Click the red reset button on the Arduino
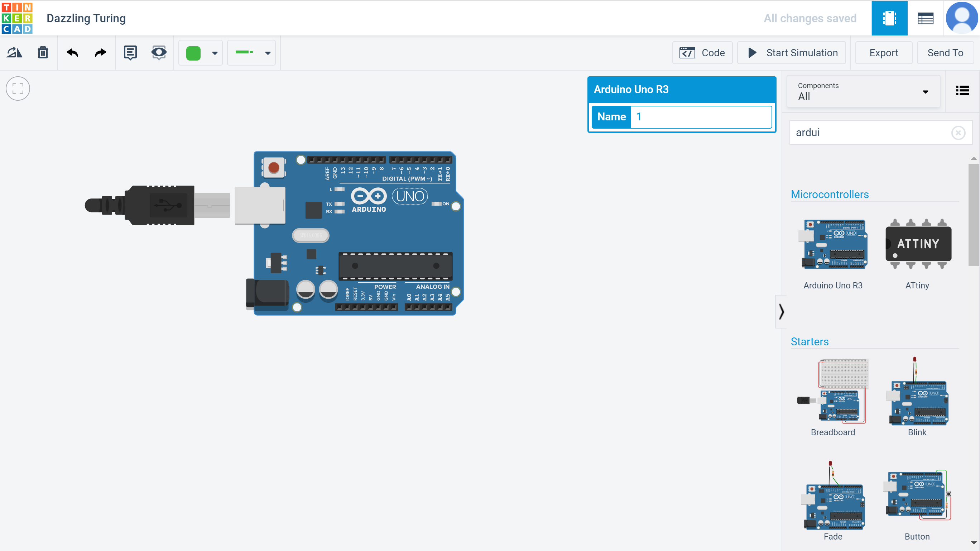Screen dimensions: 980x551 point(274,167)
